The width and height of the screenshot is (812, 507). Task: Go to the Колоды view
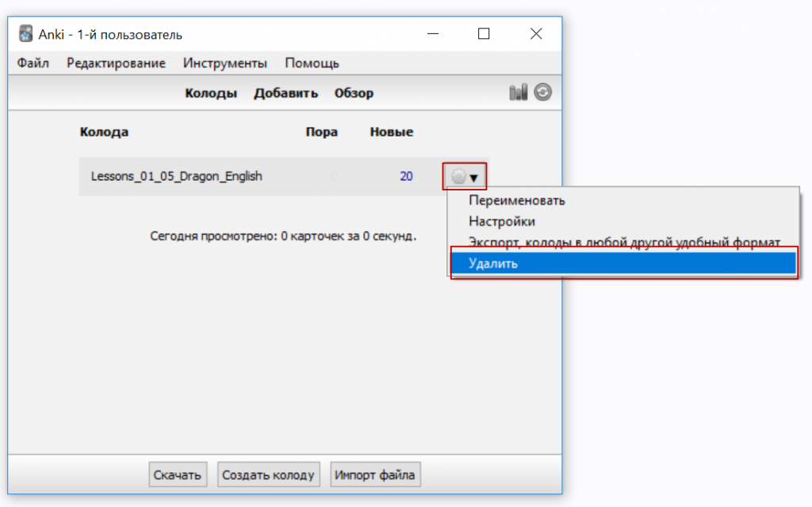click(x=211, y=94)
